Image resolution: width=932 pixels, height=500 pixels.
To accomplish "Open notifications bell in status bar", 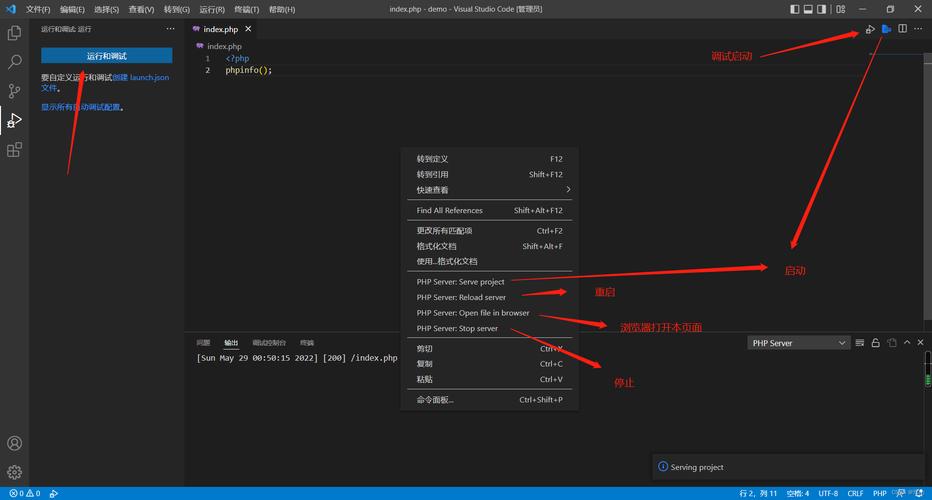I will pos(920,493).
